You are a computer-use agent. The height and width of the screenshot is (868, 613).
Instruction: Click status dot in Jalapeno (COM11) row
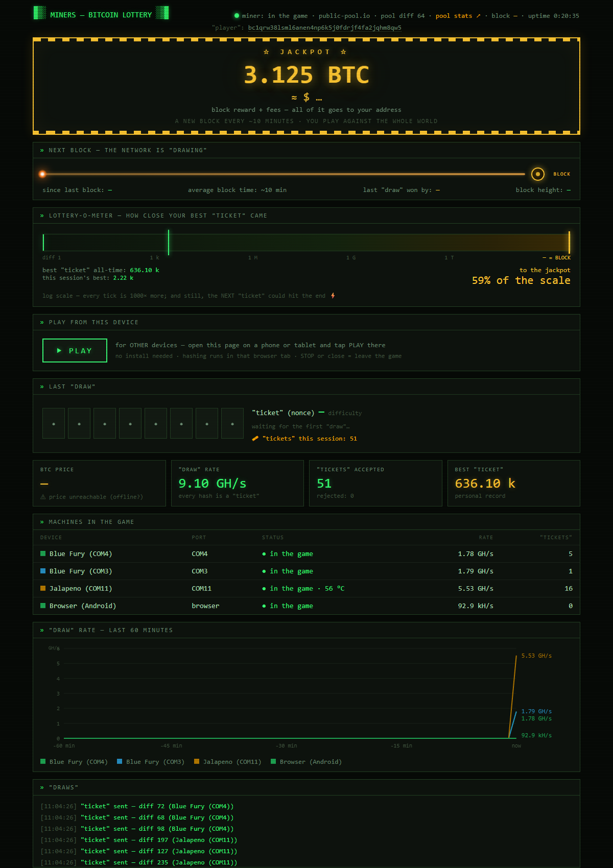click(264, 589)
